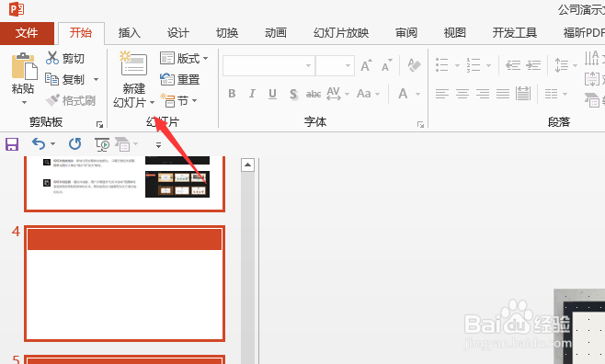Clear all formatting eraser icon
Viewport: 605px width, 364px height.
[x=414, y=65]
